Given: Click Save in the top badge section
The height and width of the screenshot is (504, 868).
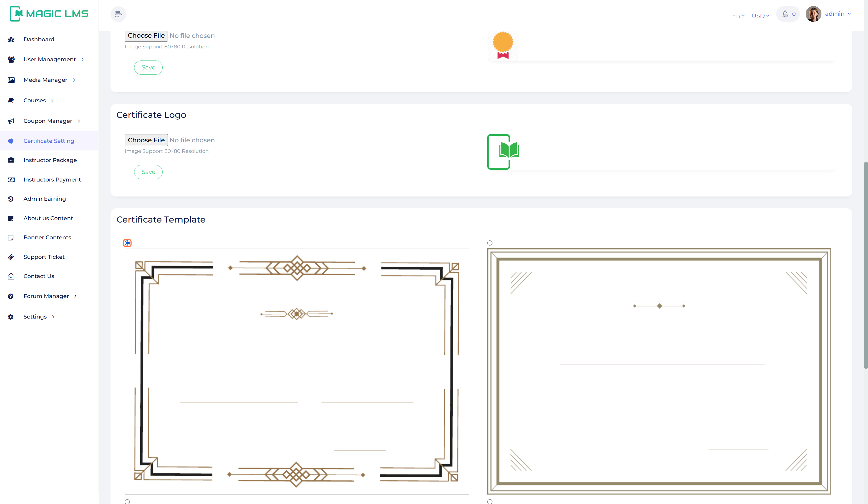Looking at the screenshot, I should (148, 68).
